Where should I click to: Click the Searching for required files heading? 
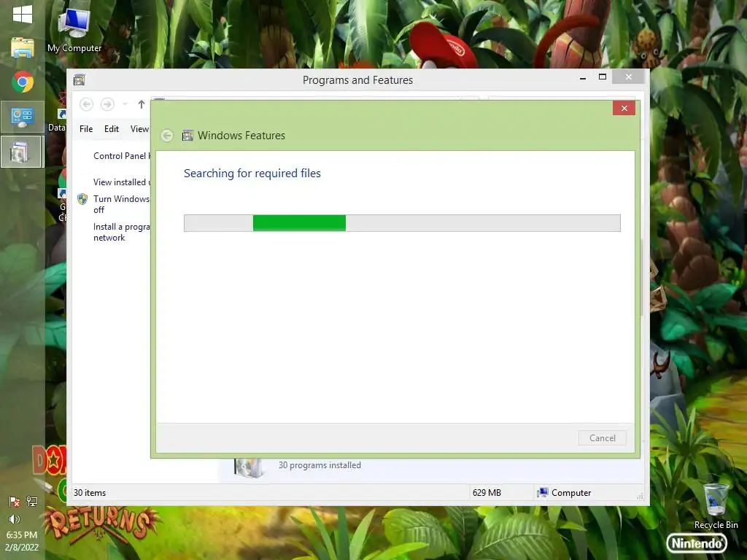252,174
